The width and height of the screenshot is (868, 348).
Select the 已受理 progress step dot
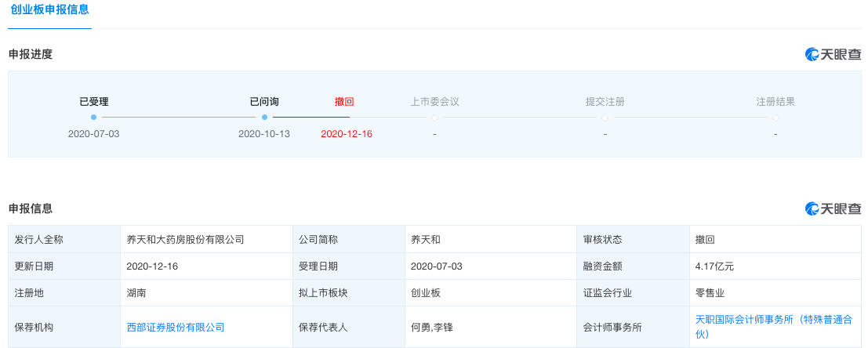click(x=93, y=118)
